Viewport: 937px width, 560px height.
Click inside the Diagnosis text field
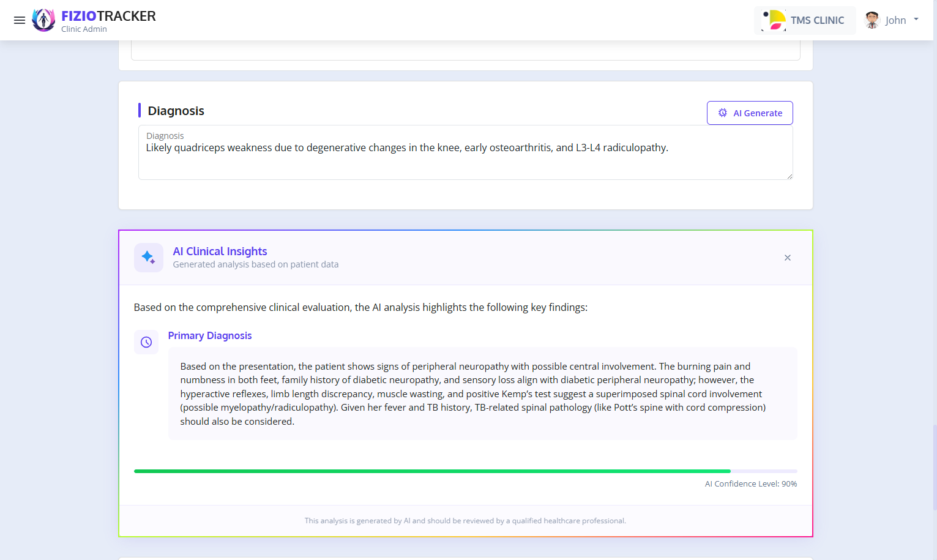coord(465,152)
